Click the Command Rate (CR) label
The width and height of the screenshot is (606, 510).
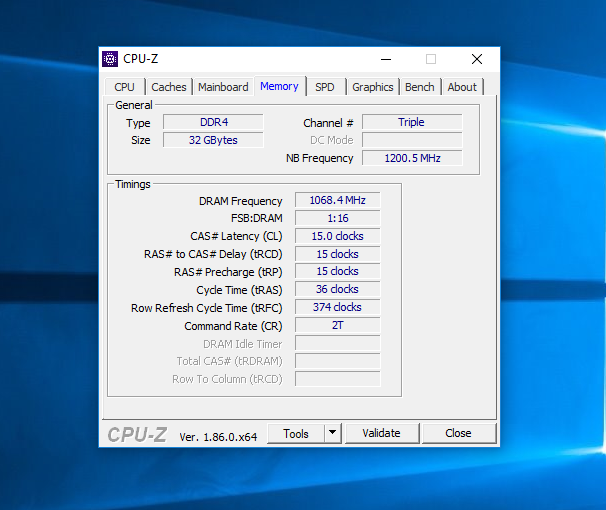(x=233, y=326)
